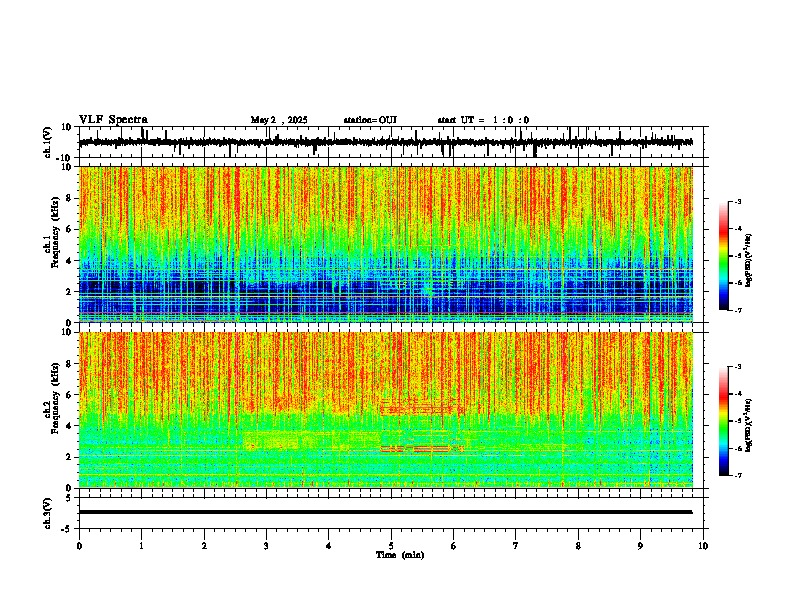The height and width of the screenshot is (612, 792).
Task: Click the ch.1 spectrogram plot
Action: [x=386, y=244]
